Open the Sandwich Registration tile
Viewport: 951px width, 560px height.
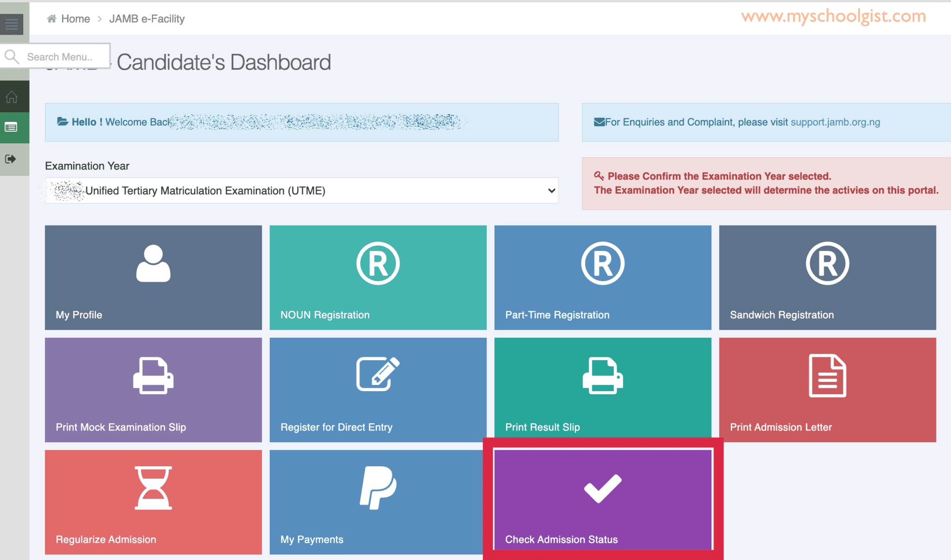tap(827, 277)
